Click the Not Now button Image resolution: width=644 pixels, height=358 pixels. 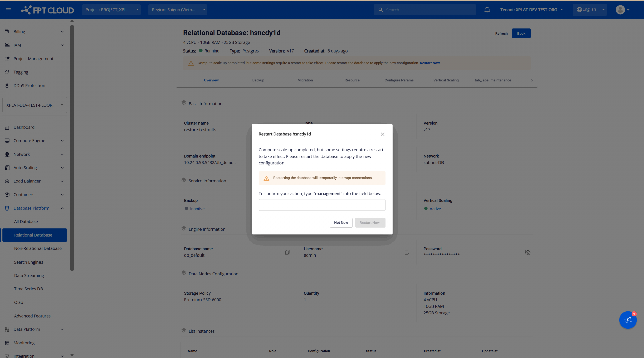pyautogui.click(x=341, y=223)
